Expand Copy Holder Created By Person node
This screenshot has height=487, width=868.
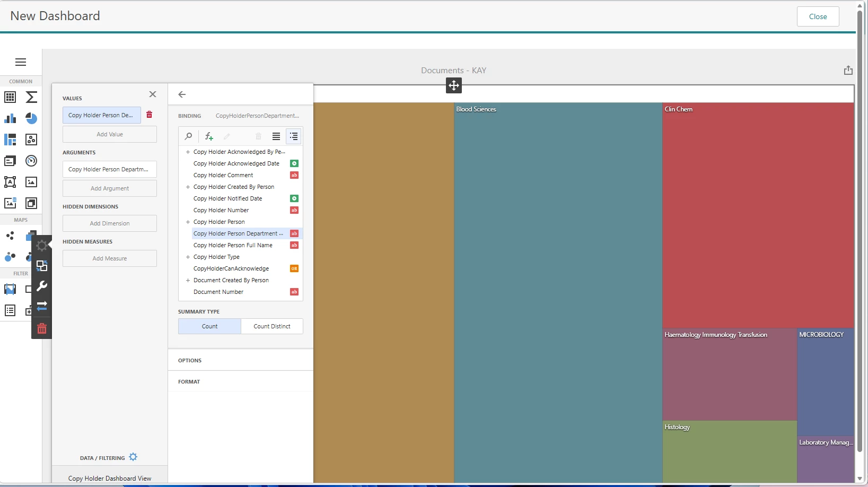[188, 187]
